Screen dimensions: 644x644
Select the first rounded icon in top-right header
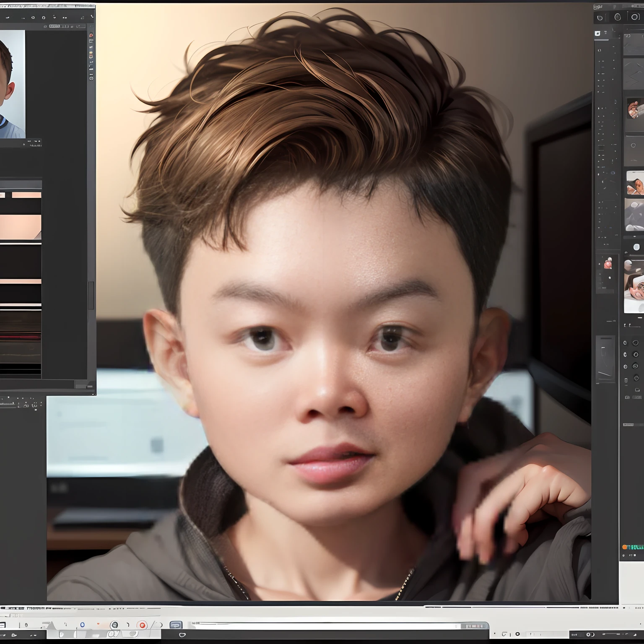coord(600,17)
